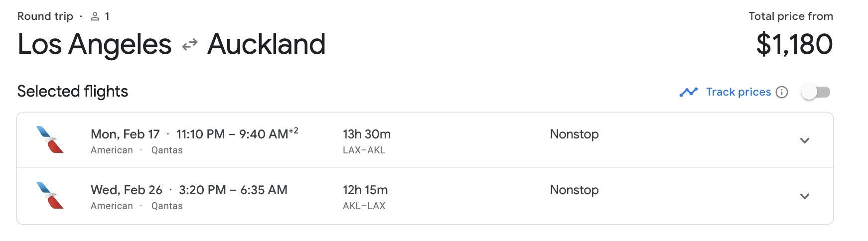Enable the Track prices toggle switch
This screenshot has width=868, height=241.
[815, 92]
